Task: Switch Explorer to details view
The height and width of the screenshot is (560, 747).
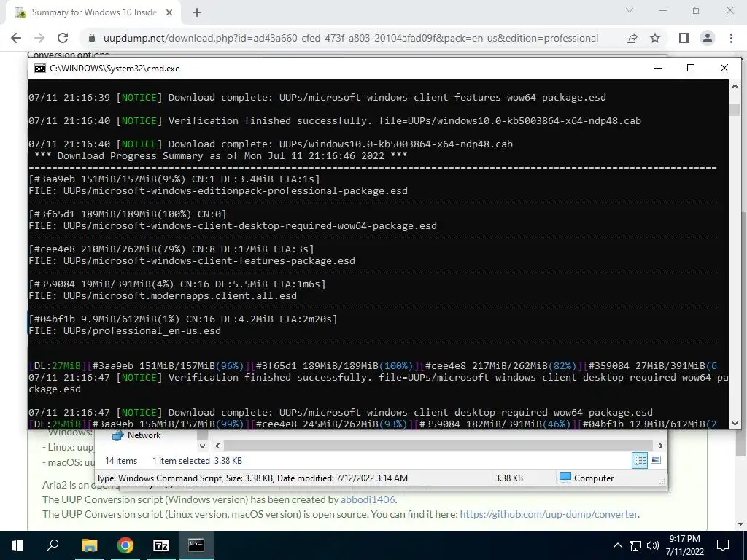Action: click(x=640, y=461)
